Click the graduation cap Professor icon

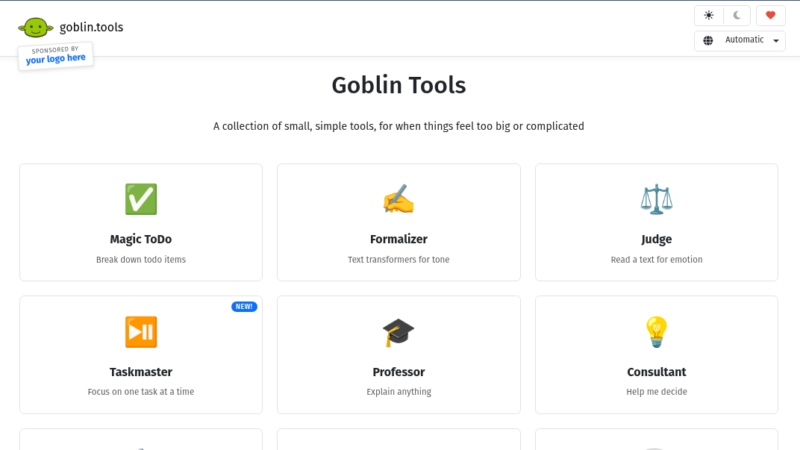pos(398,332)
